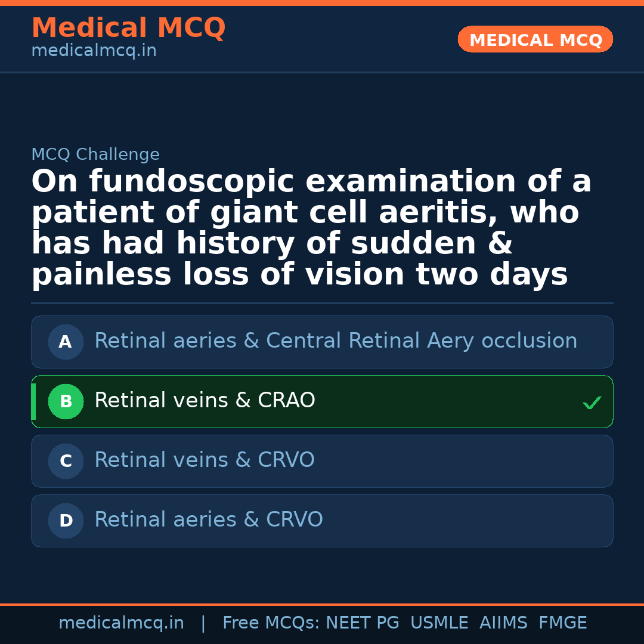
Task: Click the "A" letter circle badge
Action: [x=66, y=342]
